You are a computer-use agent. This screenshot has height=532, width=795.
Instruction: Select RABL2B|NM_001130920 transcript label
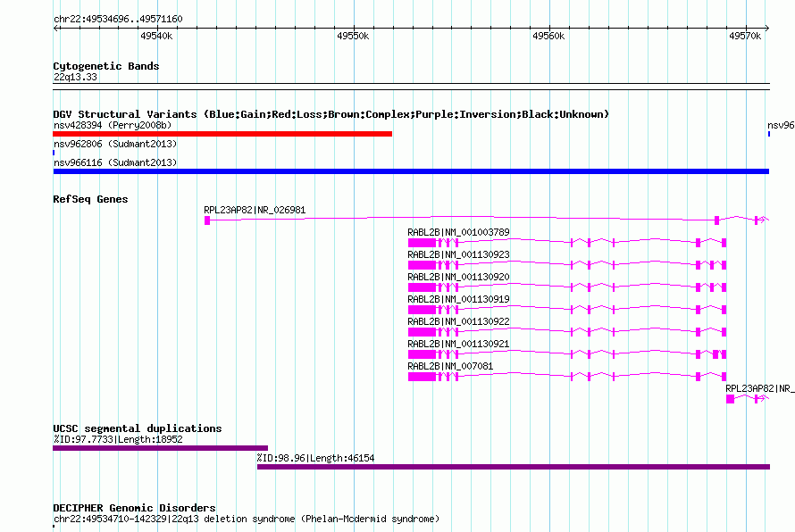coord(458,277)
